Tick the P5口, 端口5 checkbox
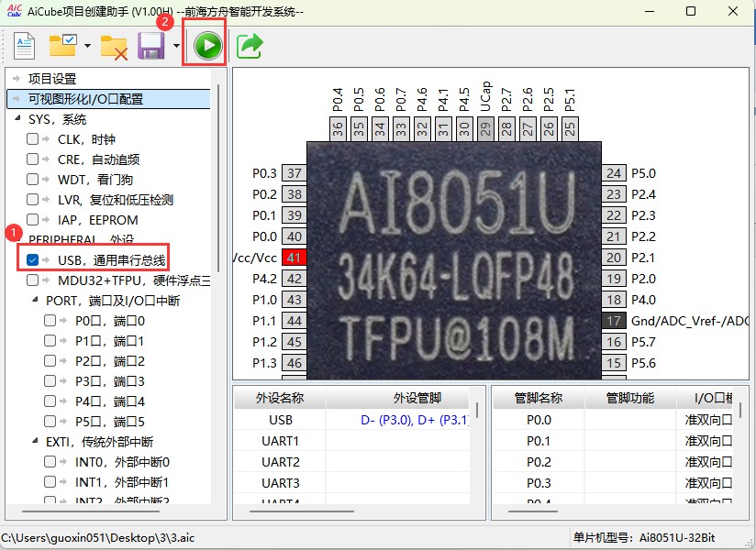 point(50,422)
